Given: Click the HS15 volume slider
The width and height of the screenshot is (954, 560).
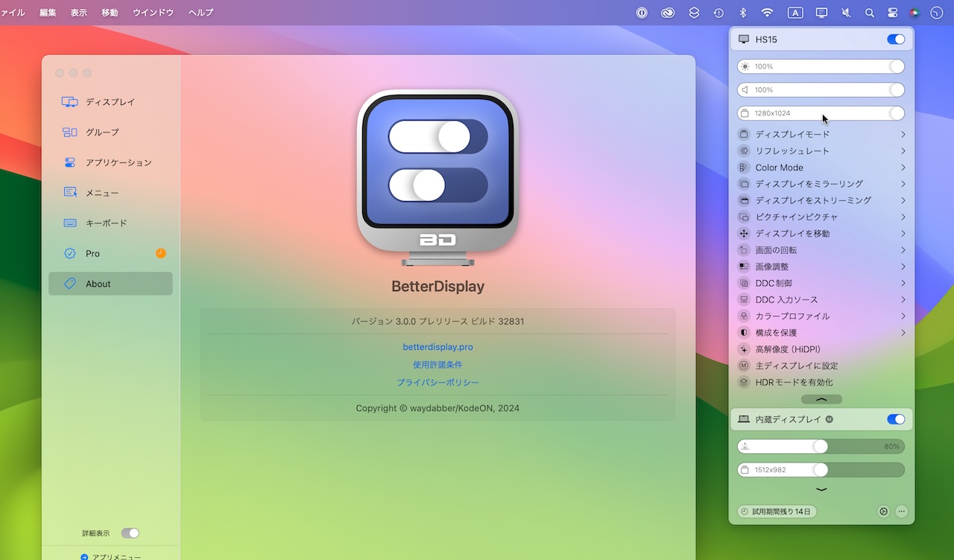Looking at the screenshot, I should click(821, 89).
